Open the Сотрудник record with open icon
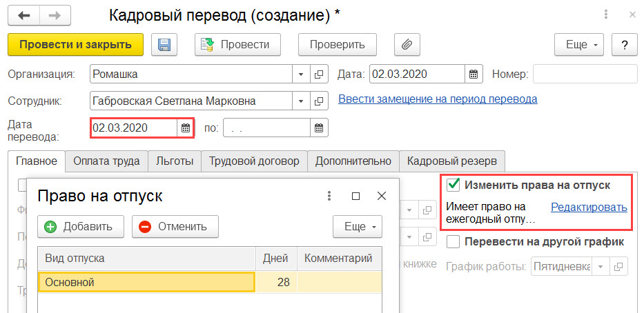Viewport: 644px width, 313px height. pyautogui.click(x=319, y=101)
